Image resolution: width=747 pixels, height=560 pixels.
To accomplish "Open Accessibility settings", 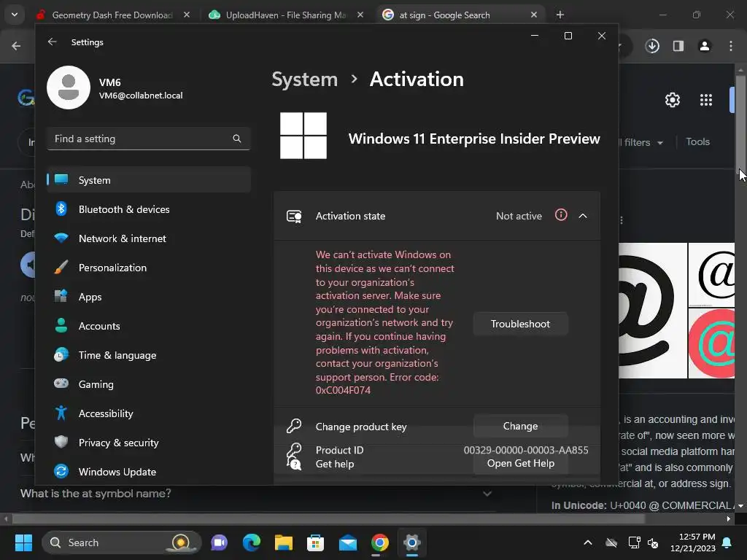I will pos(149,413).
